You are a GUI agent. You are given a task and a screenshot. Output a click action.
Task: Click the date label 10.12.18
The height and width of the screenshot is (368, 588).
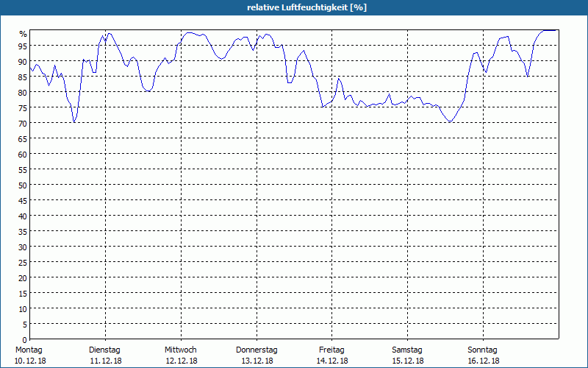coord(30,361)
